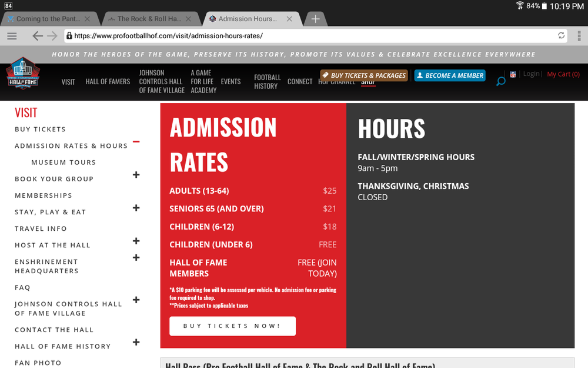Open the Football History menu
Viewport: 588px width, 368px height.
click(x=268, y=81)
